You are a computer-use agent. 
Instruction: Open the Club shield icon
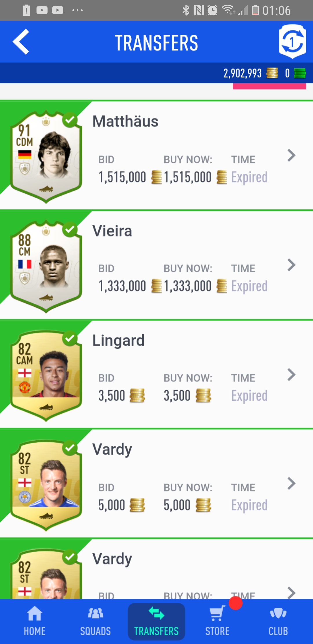point(278,613)
